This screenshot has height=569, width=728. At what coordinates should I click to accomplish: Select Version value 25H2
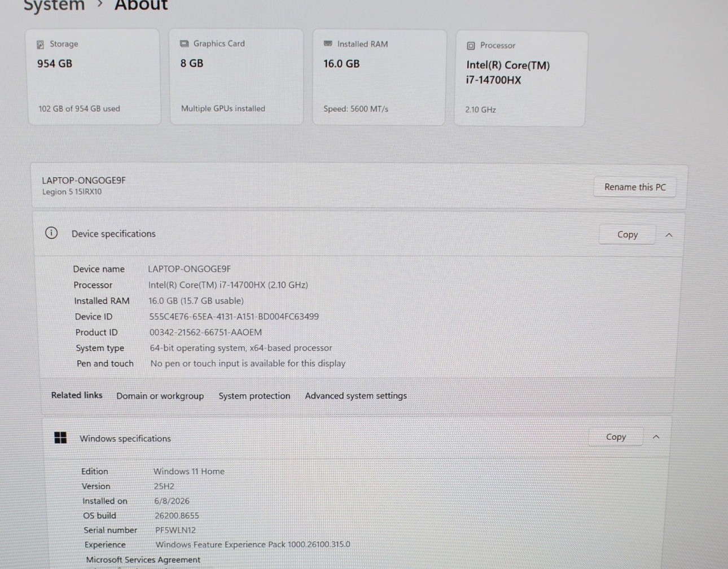164,486
